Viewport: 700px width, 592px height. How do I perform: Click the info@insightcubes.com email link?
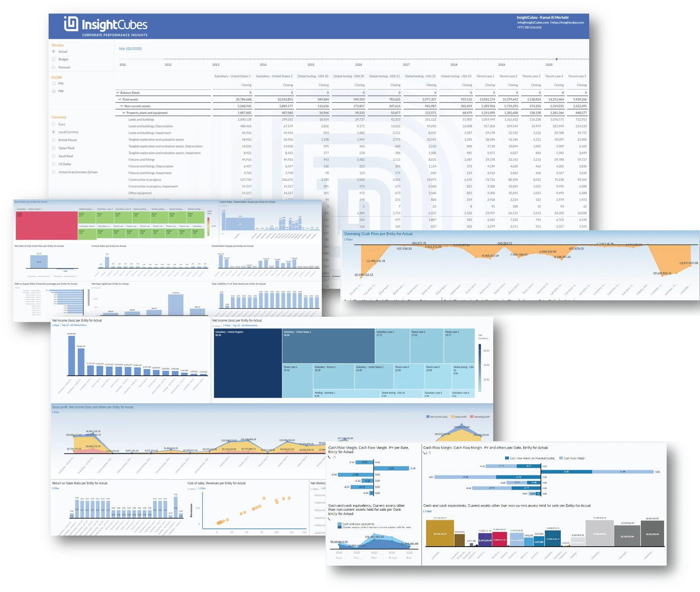(533, 23)
